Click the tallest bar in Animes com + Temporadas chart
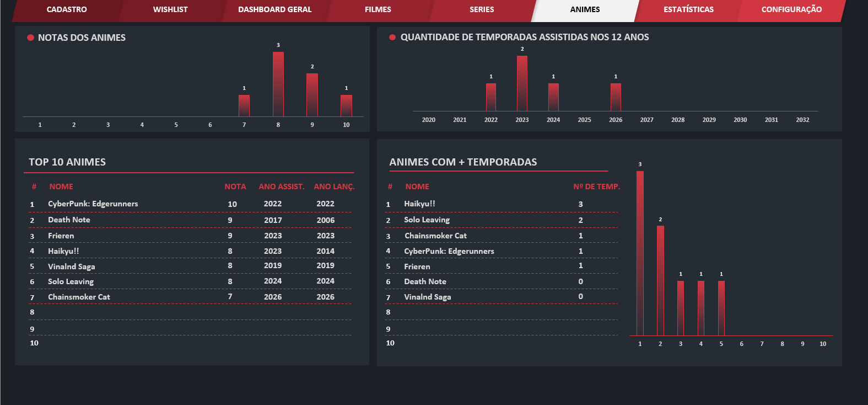The image size is (868, 405). point(640,253)
